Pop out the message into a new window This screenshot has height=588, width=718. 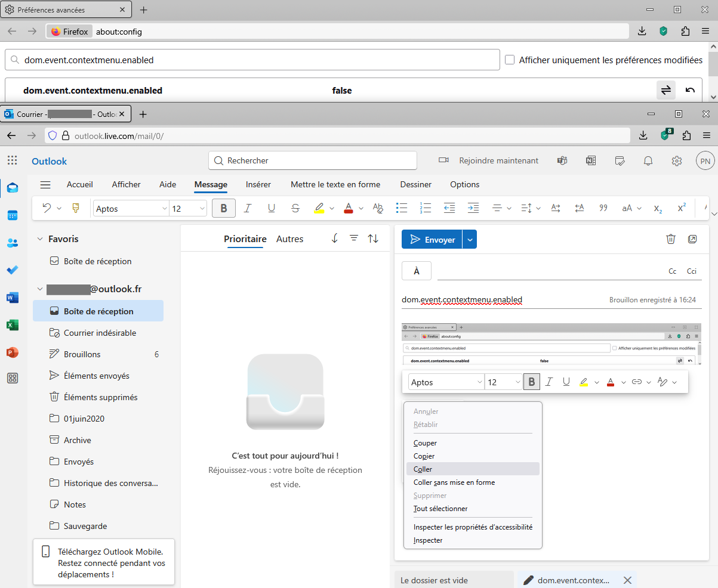pos(692,239)
